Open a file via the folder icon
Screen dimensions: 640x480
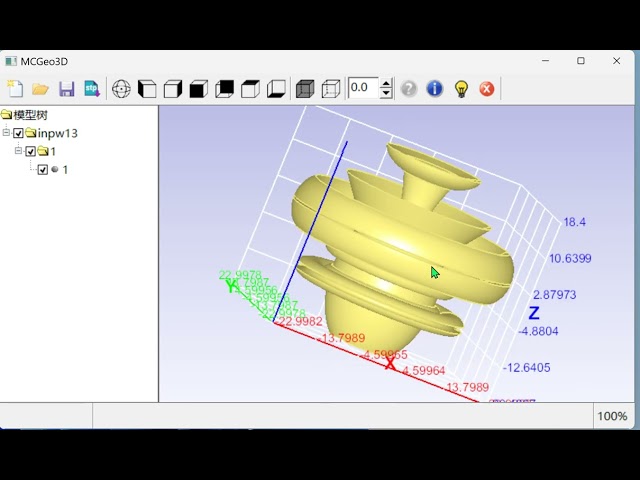coord(40,89)
